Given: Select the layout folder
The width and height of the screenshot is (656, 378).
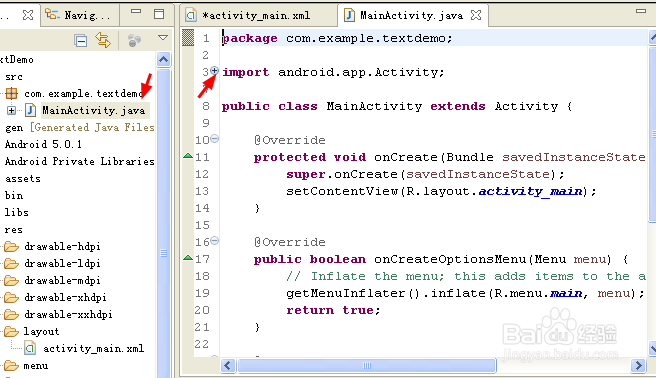Looking at the screenshot, I should 41,331.
